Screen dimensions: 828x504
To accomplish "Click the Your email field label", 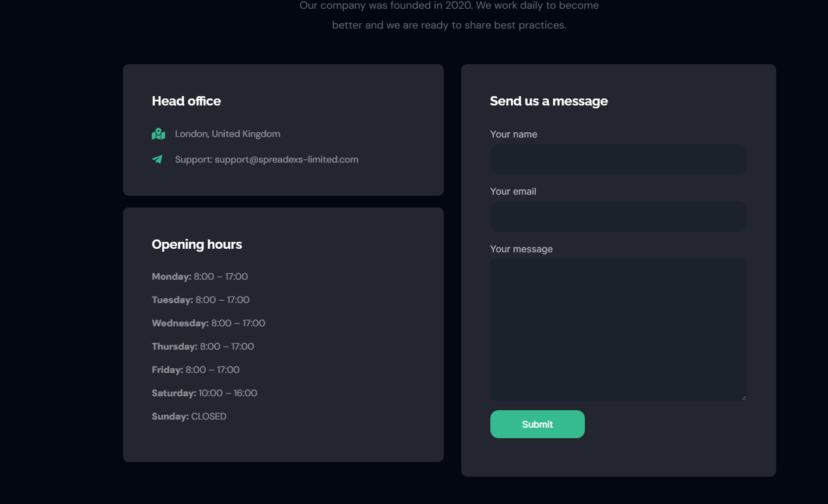I will [x=513, y=192].
